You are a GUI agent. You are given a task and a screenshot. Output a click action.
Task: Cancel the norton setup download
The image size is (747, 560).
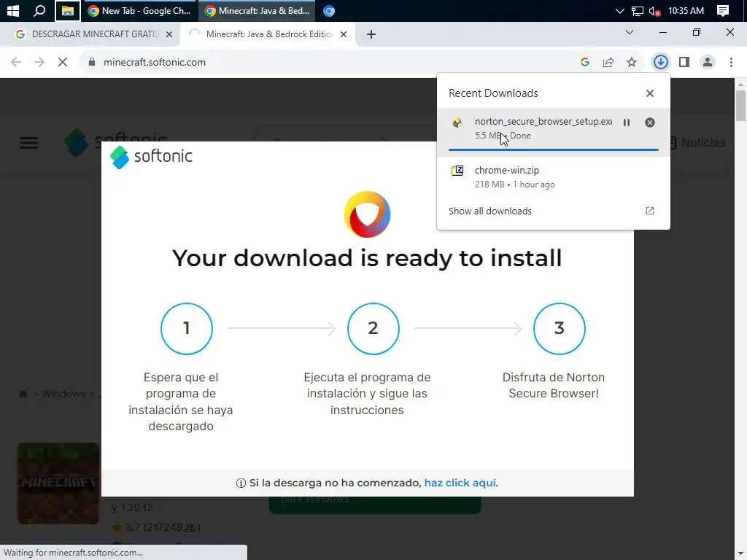[x=650, y=122]
